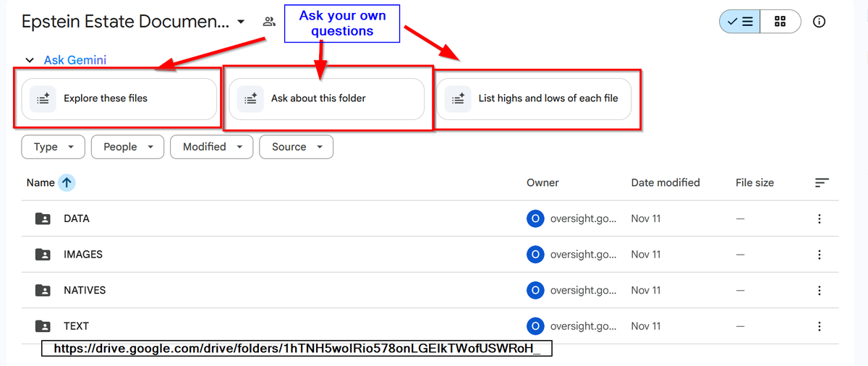The height and width of the screenshot is (366, 868).
Task: Open the People filter dropdown
Action: pyautogui.click(x=128, y=147)
